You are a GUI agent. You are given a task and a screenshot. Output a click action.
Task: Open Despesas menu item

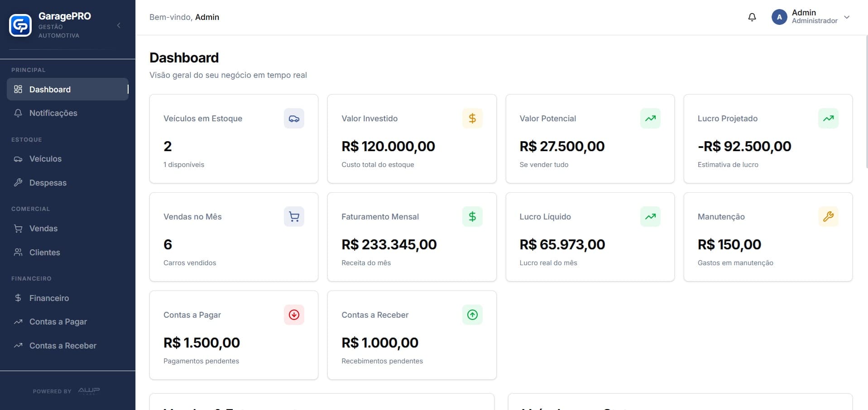67,183
